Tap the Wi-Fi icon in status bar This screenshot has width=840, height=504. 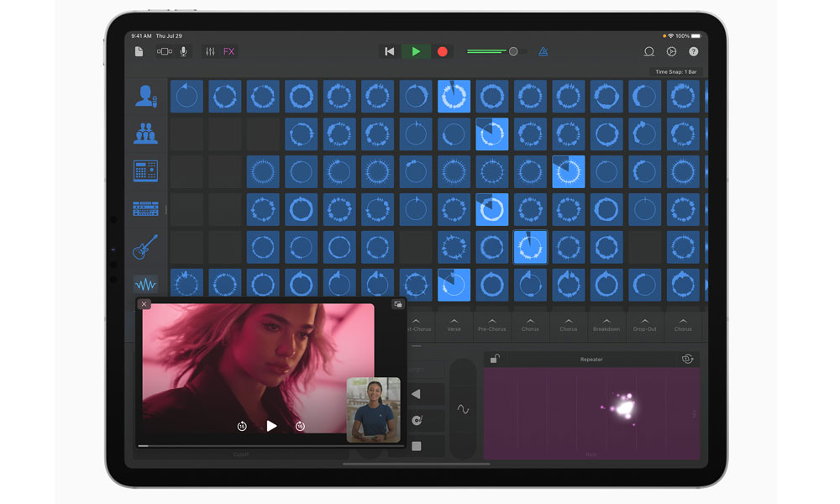click(670, 36)
